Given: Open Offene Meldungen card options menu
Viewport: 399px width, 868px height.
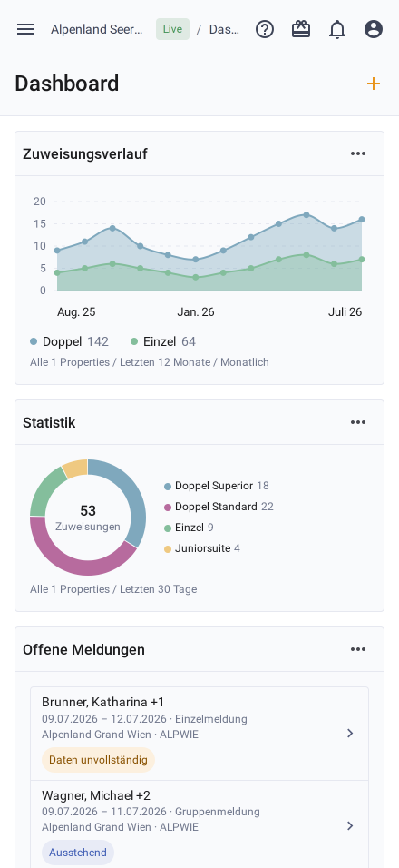Looking at the screenshot, I should click(358, 649).
